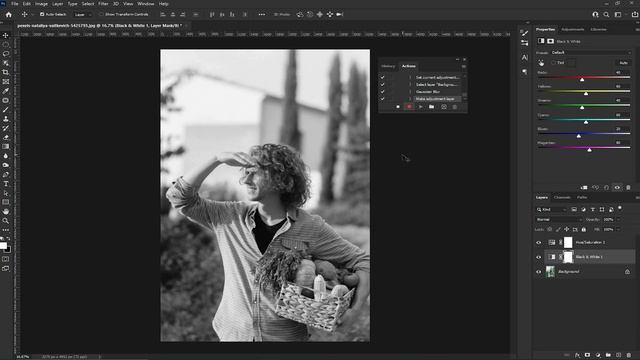Stop recording in Actions panel
This screenshot has height=360, width=640.
click(x=398, y=107)
